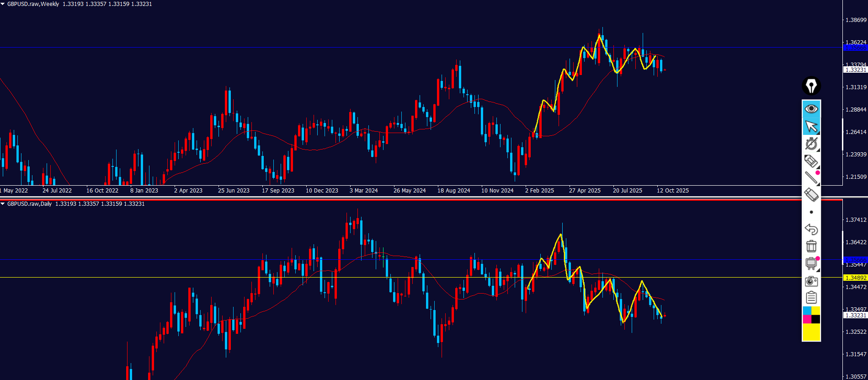Expand the GBPUSD.raw,Weekly chart title arrow
This screenshot has width=868, height=380.
pyautogui.click(x=3, y=4)
